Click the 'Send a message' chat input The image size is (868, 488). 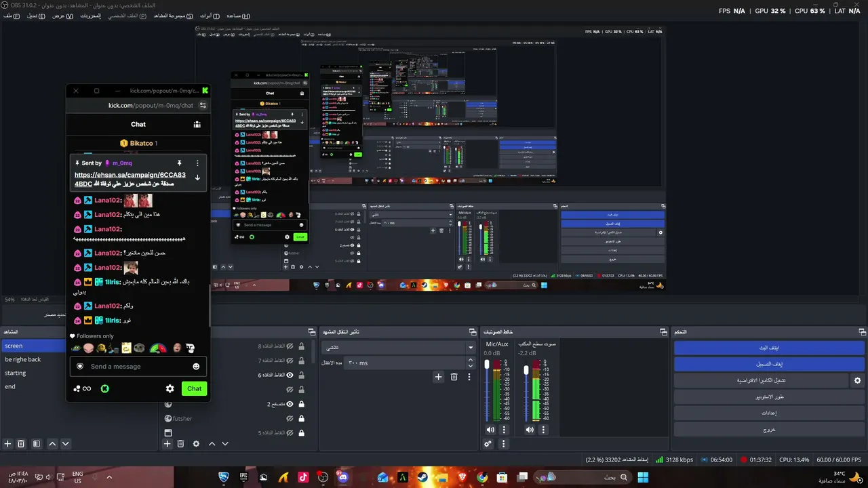(x=139, y=367)
